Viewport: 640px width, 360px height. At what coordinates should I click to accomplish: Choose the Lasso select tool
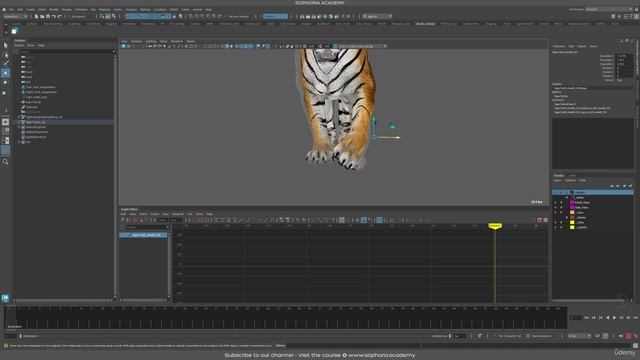click(x=5, y=54)
